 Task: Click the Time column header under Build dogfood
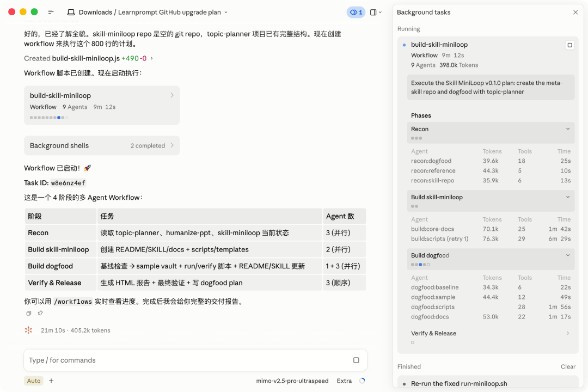pyautogui.click(x=563, y=278)
